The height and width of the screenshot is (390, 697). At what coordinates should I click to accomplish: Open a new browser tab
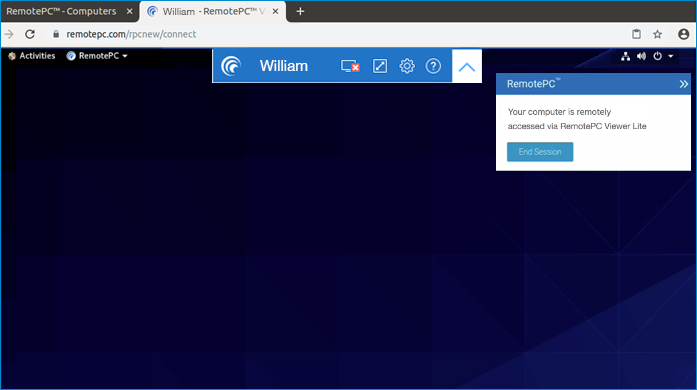point(300,11)
